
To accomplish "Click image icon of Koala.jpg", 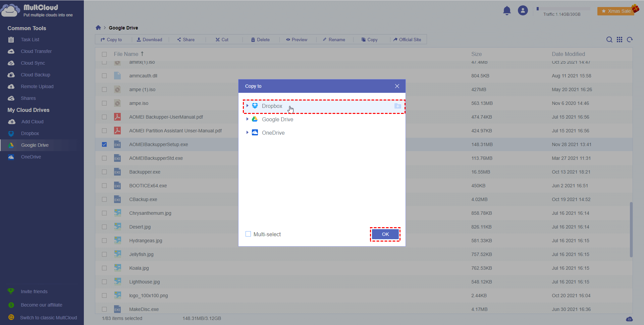I will [117, 268].
